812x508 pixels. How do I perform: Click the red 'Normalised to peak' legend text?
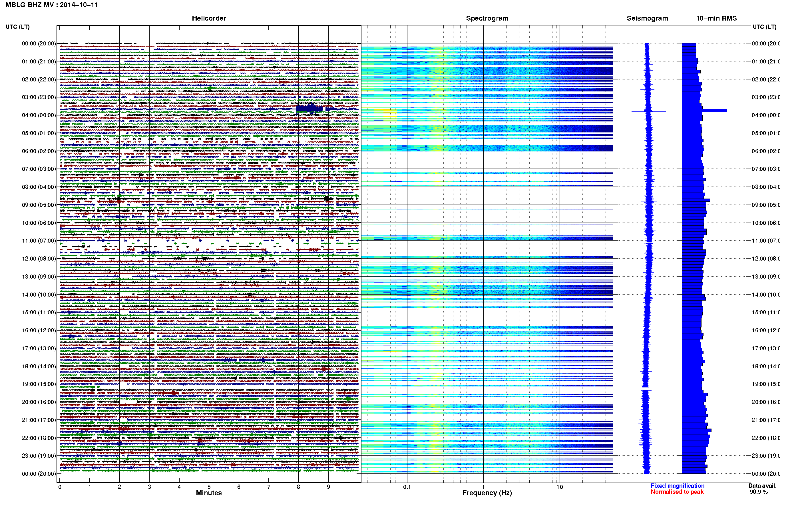point(677,492)
